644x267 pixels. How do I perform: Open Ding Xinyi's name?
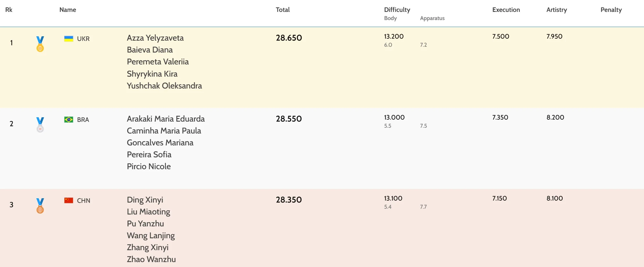click(x=145, y=200)
